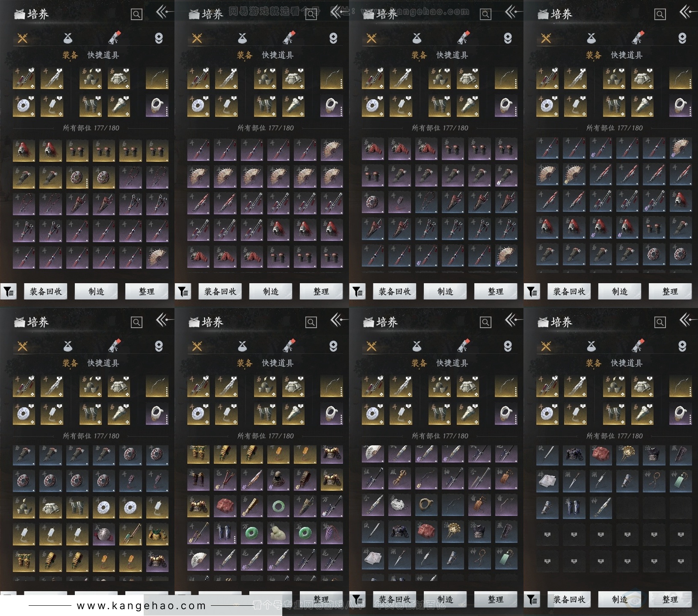Select the equipped chest armor slot in the fifth screenshot
This screenshot has width=698, height=616.
[x=119, y=386]
